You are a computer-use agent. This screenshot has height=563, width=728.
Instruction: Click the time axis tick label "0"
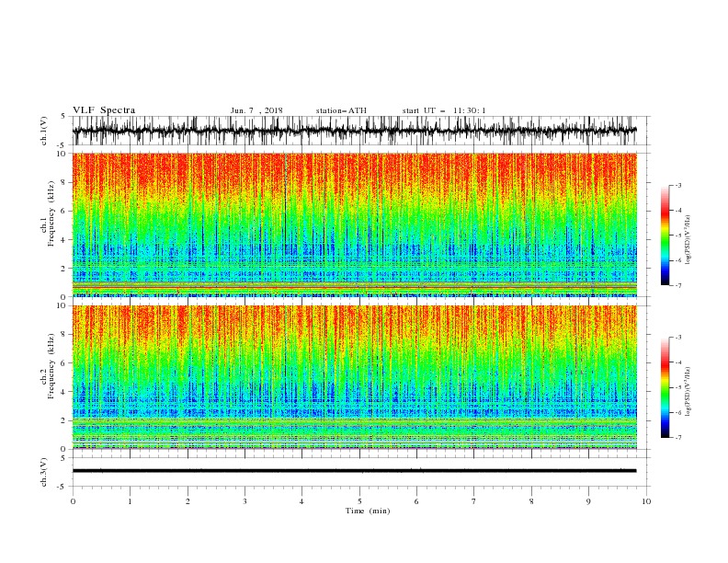[x=73, y=501]
